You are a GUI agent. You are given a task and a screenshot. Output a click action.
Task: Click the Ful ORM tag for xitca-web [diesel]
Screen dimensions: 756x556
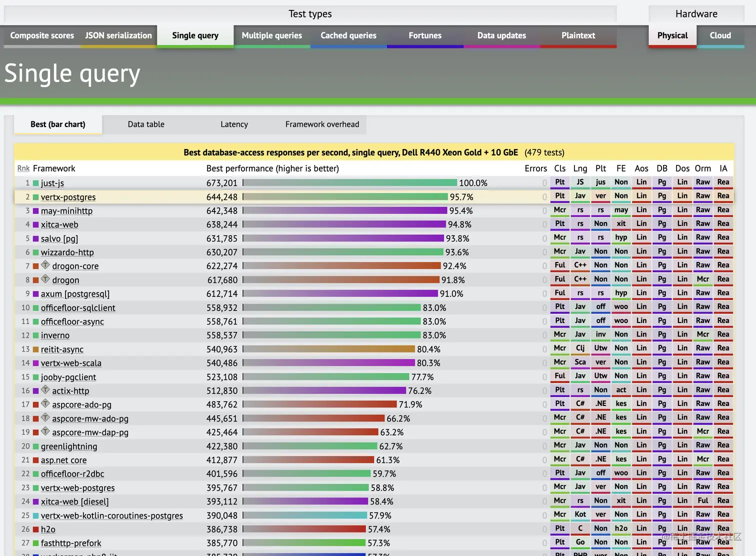tap(703, 500)
